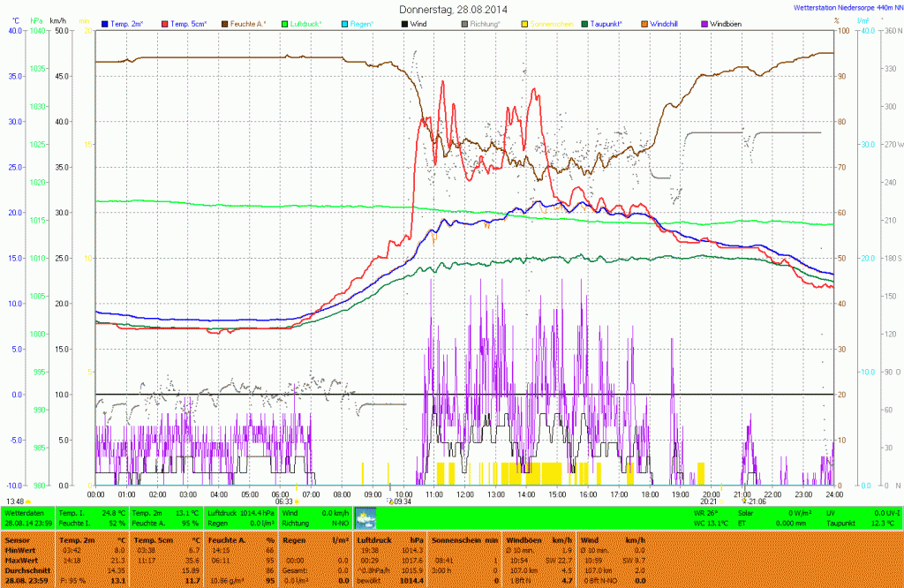The image size is (904, 588).
Task: Click the 06:33 sunrise time marker
Action: 283,501
